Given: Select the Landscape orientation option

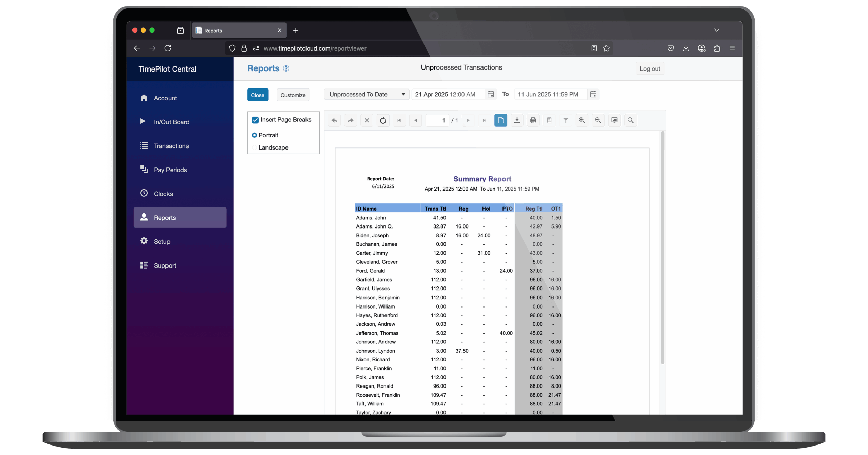Looking at the screenshot, I should click(254, 147).
